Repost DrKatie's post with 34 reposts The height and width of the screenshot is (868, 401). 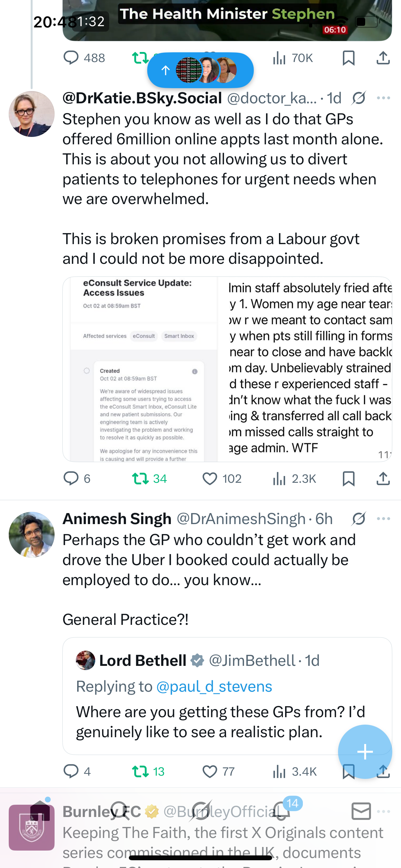[x=140, y=479]
